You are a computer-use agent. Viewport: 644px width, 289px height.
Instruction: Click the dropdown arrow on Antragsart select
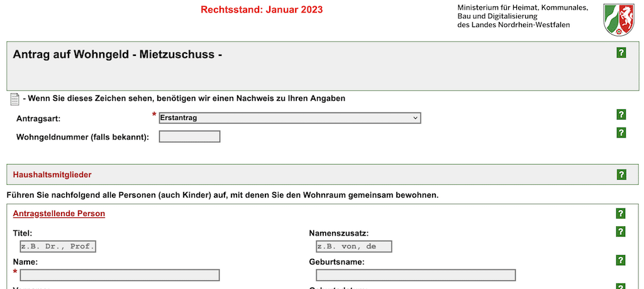coord(415,118)
